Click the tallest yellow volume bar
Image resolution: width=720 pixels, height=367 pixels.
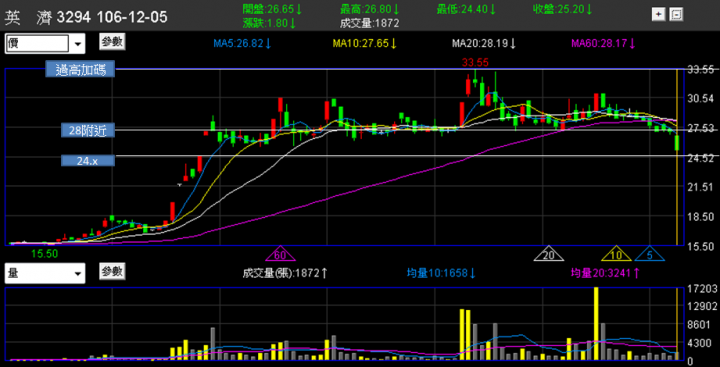tap(596, 324)
